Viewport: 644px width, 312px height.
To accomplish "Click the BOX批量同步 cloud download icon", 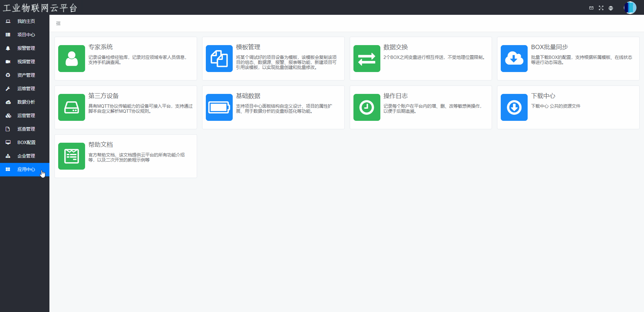I will click(x=514, y=59).
